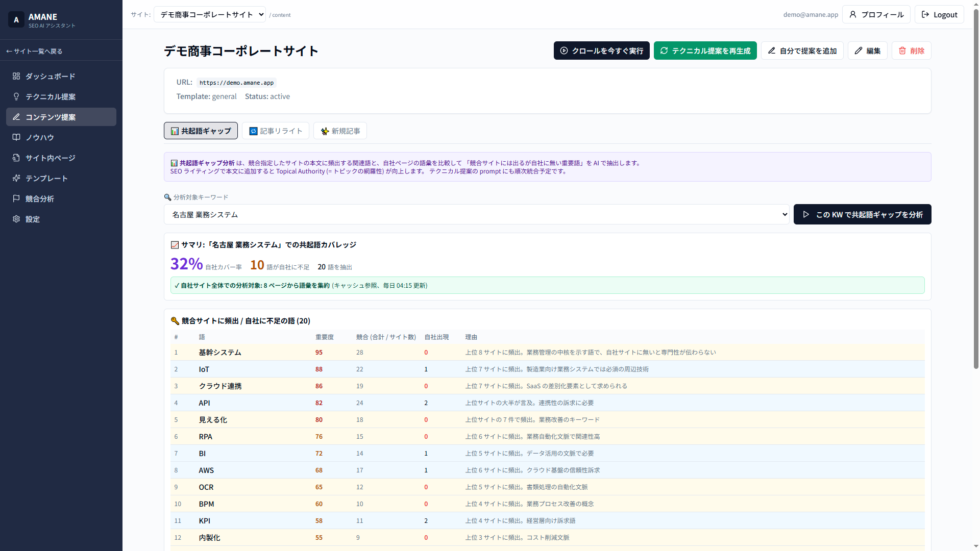
Task: Click the 削除 button
Action: [911, 51]
